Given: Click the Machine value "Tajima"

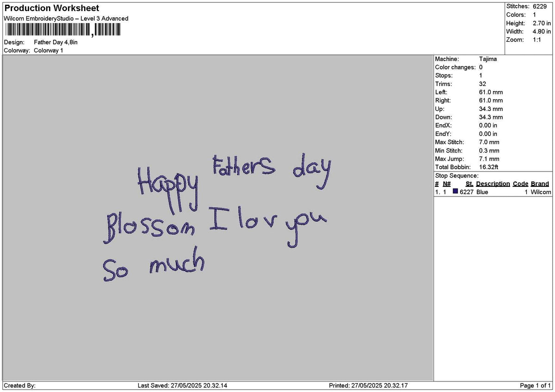Looking at the screenshot, I should (488, 59).
